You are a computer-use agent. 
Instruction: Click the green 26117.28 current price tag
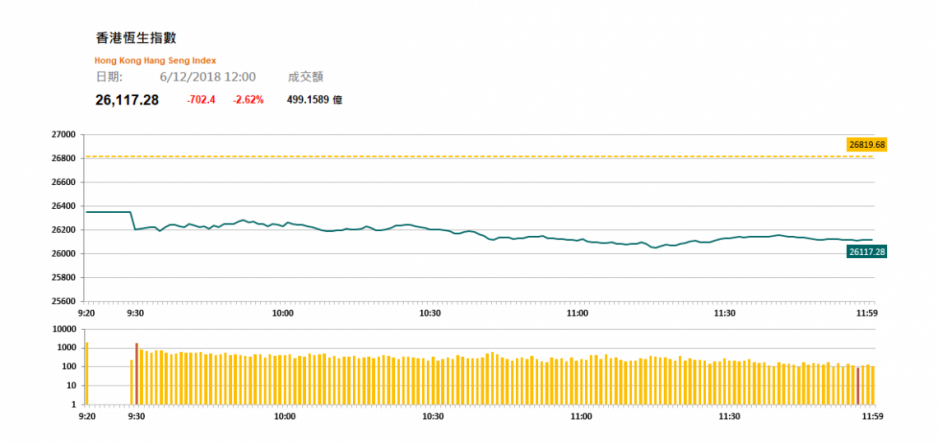point(867,253)
